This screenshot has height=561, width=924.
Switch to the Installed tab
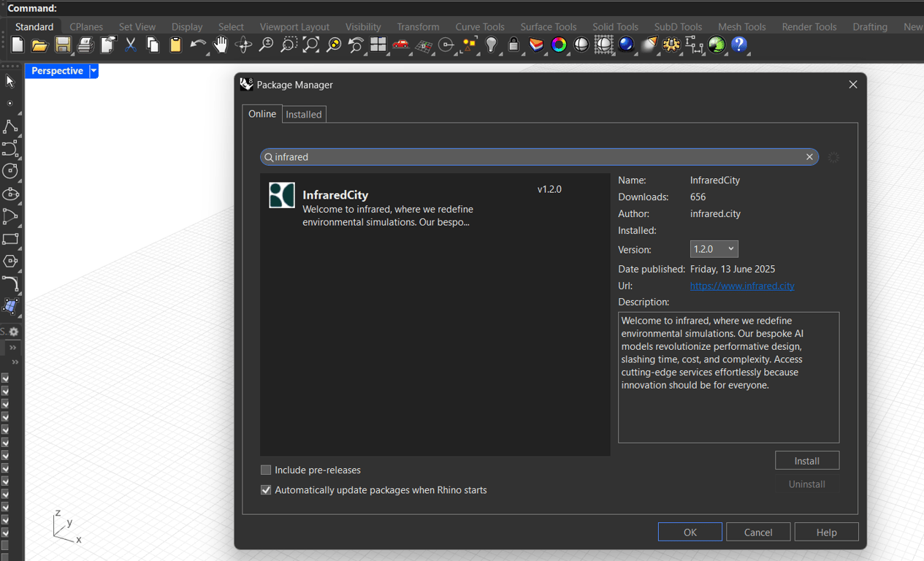304,115
